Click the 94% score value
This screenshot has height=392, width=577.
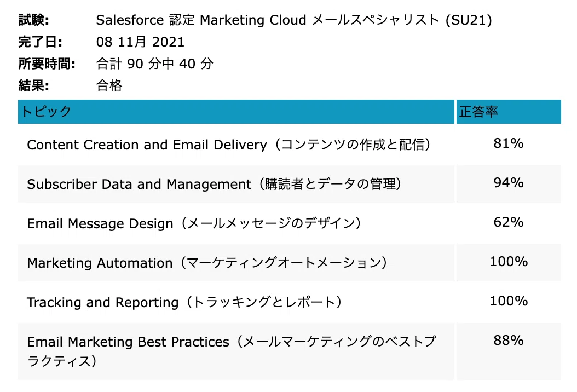(x=509, y=182)
